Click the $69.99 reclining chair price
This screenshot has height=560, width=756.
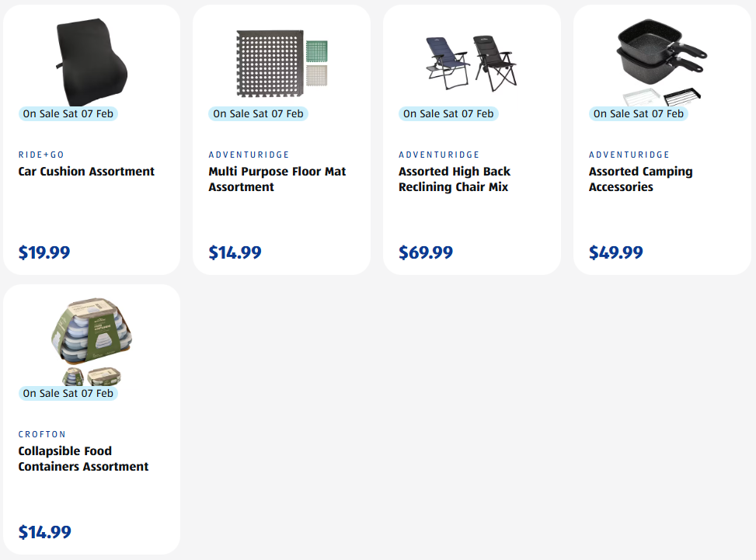426,252
